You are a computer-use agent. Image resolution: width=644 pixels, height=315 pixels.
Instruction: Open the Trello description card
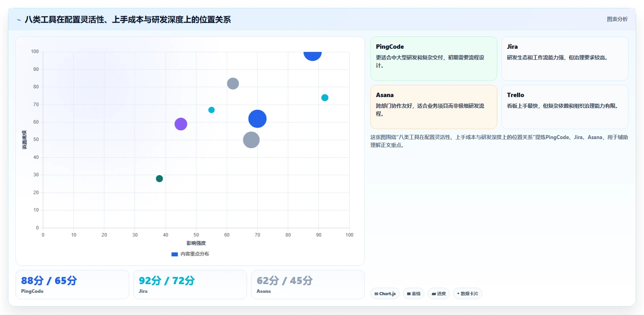[x=565, y=107]
